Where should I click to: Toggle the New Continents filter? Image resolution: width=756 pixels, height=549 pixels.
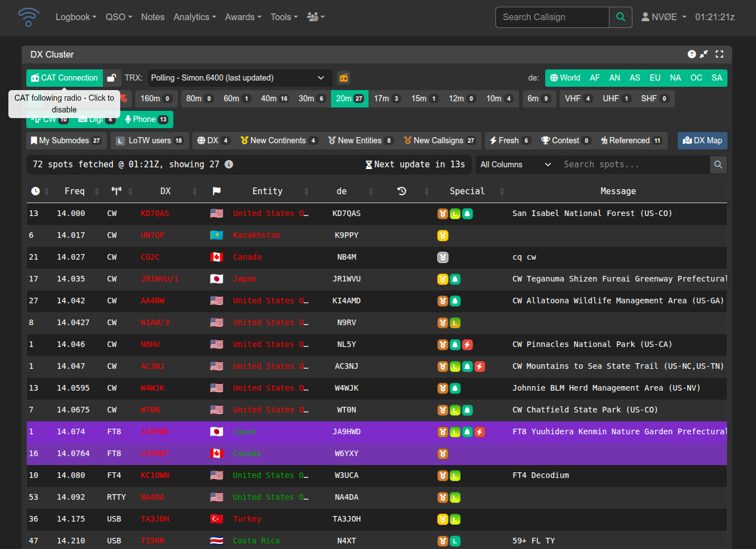(x=278, y=140)
